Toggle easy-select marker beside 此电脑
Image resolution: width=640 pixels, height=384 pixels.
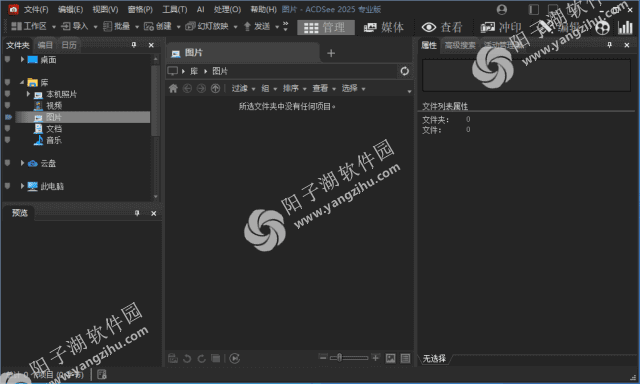(7, 186)
